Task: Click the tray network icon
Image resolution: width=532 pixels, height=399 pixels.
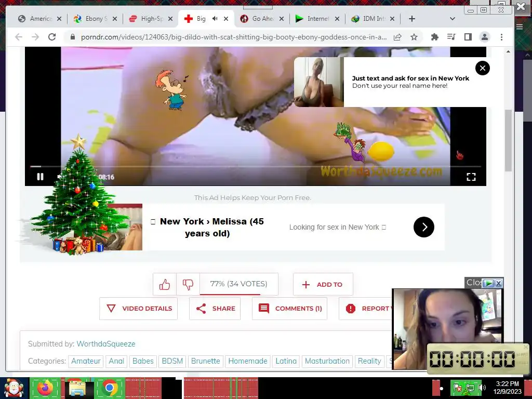Action: pos(470,388)
